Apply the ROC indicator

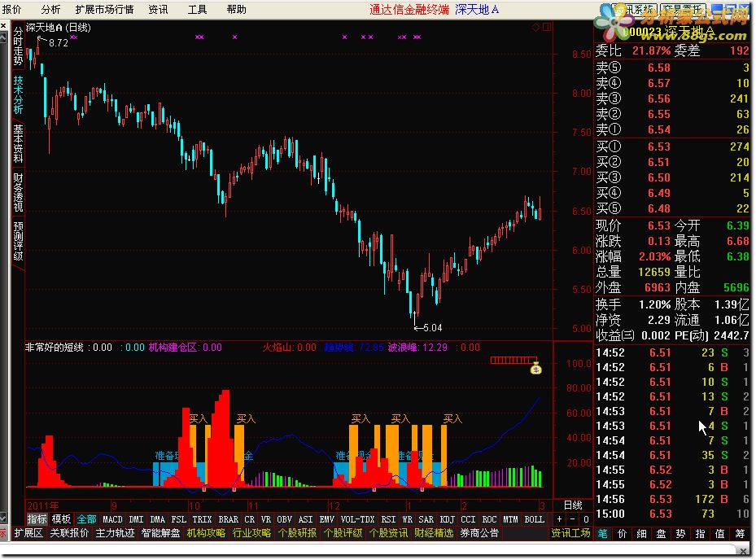click(489, 519)
